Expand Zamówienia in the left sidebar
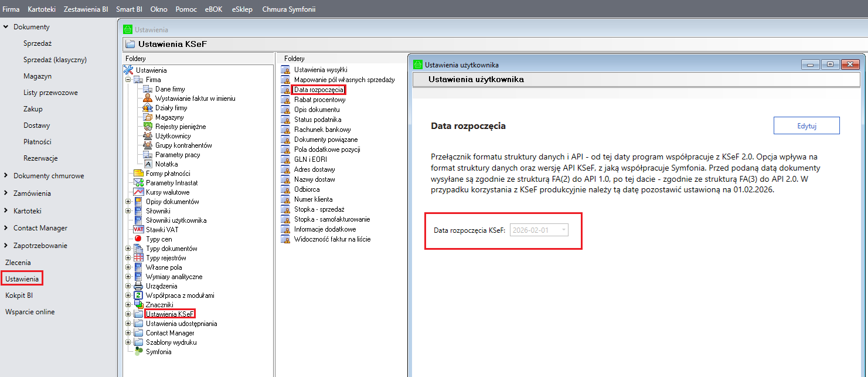This screenshot has height=377, width=868. [x=6, y=193]
